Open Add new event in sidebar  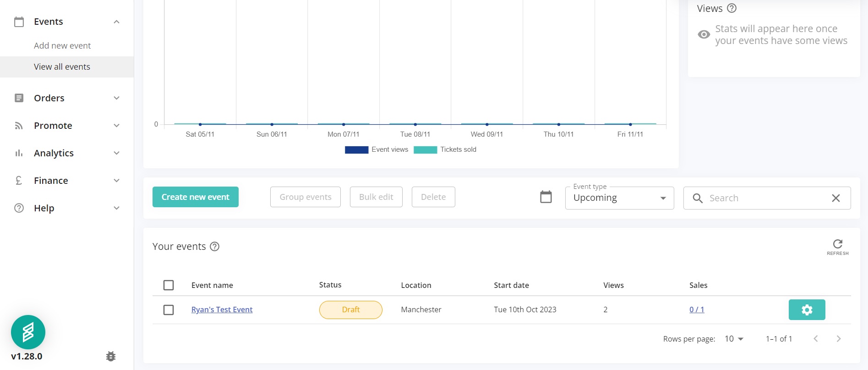(62, 46)
